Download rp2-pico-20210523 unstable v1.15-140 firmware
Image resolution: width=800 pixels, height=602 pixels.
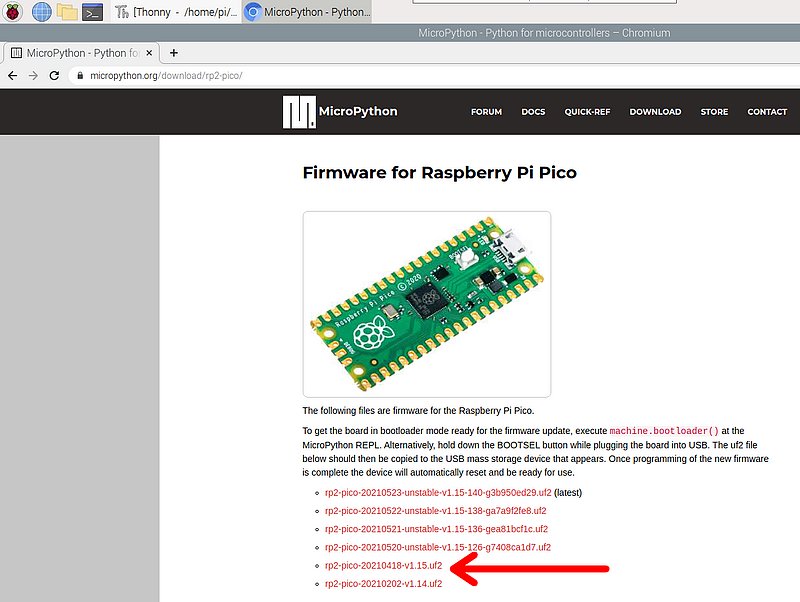click(x=438, y=493)
